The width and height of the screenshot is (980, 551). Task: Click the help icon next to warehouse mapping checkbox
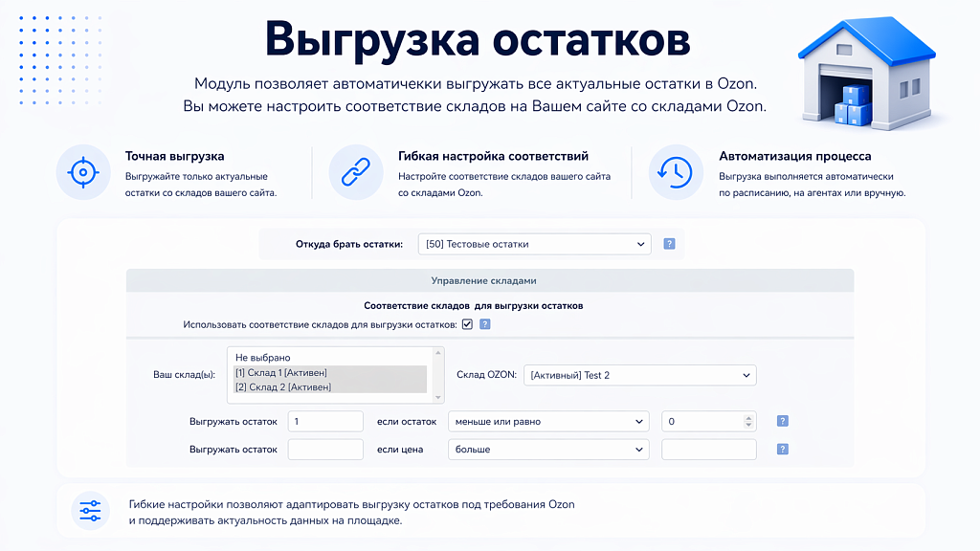click(485, 324)
